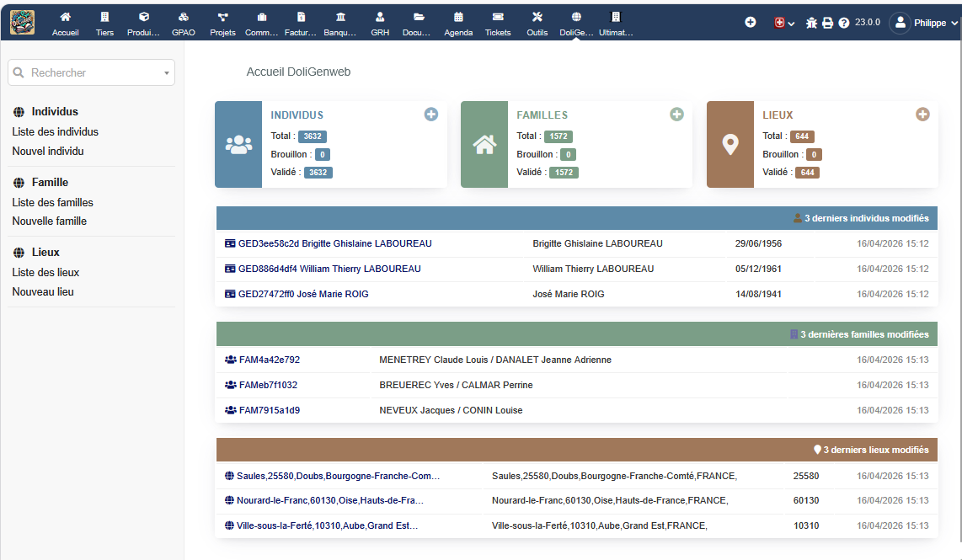Click the plus icon on Familles card

[x=676, y=115]
